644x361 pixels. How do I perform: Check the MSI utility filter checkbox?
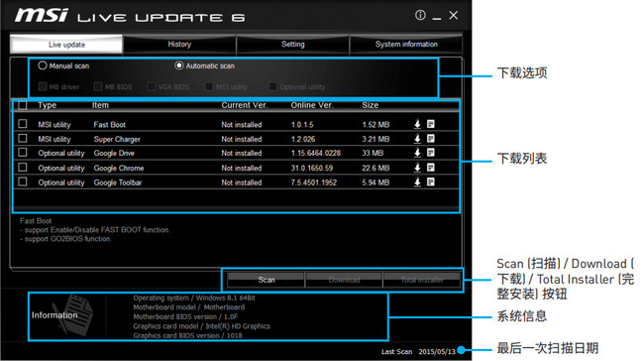click(x=209, y=86)
